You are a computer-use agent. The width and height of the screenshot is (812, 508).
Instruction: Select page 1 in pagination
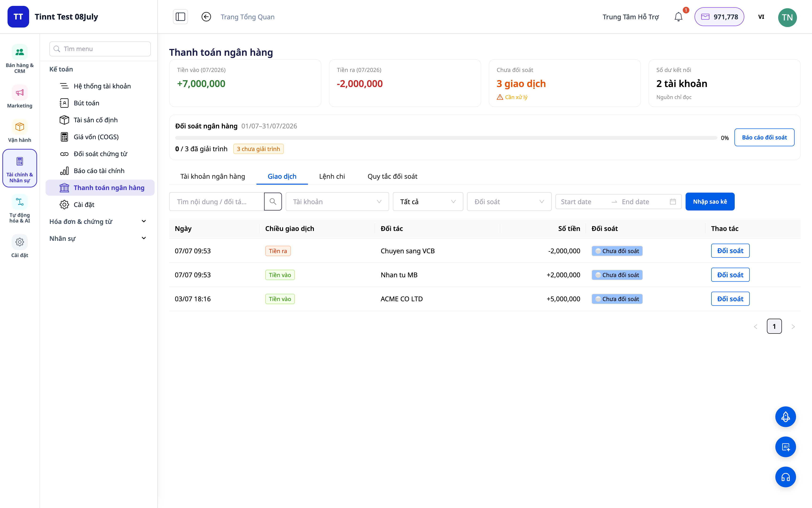pos(774,326)
